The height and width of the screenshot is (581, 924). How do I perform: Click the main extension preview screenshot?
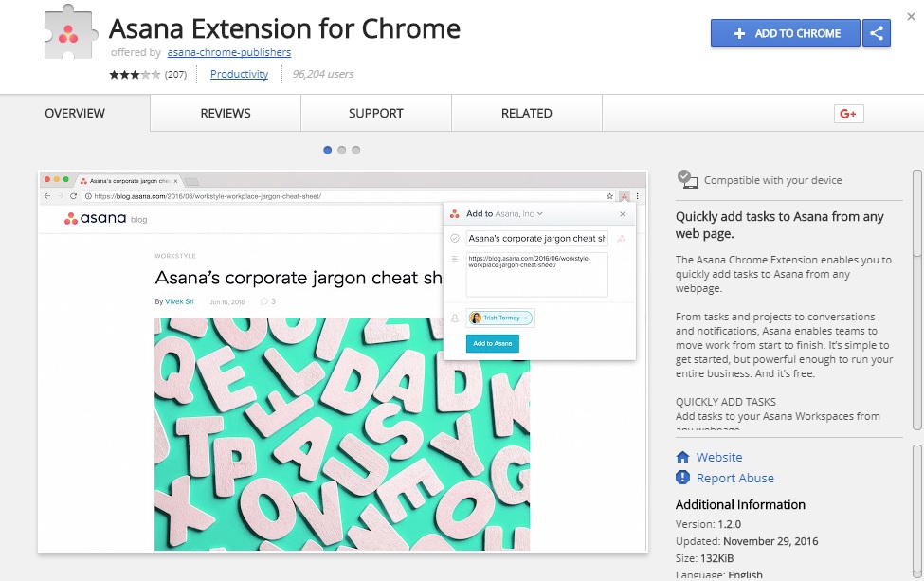pyautogui.click(x=342, y=362)
